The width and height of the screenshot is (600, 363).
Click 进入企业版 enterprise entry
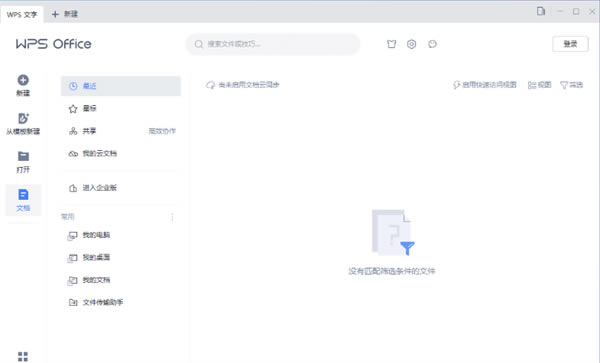(x=121, y=188)
